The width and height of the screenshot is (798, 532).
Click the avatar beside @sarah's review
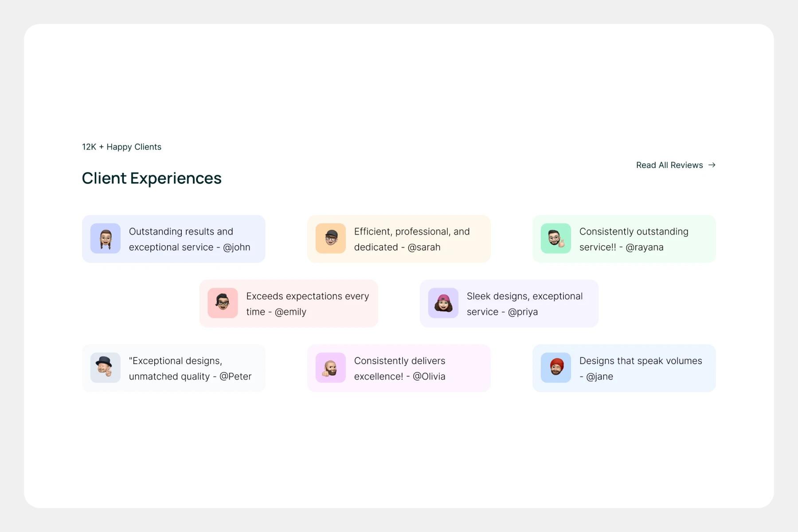[331, 239]
